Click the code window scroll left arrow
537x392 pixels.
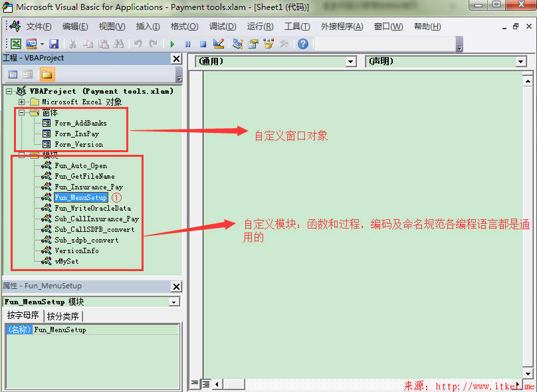(217, 384)
